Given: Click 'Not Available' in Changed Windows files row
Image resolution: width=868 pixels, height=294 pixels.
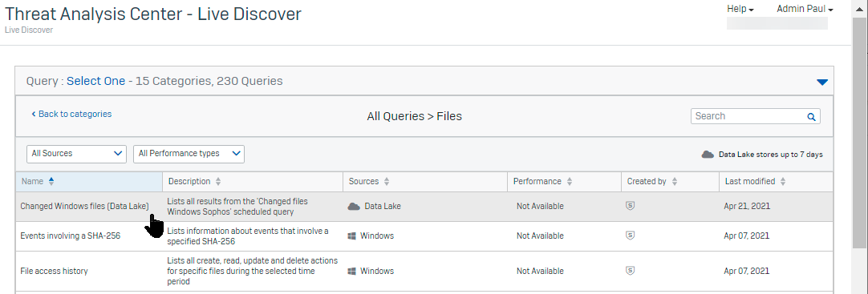Looking at the screenshot, I should point(540,206).
